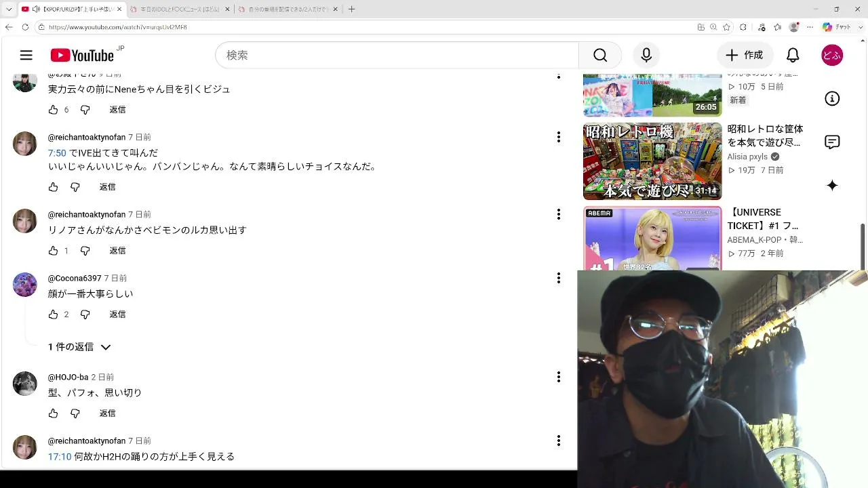
Task: Like the リノアさん comment
Action: pyautogui.click(x=54, y=251)
